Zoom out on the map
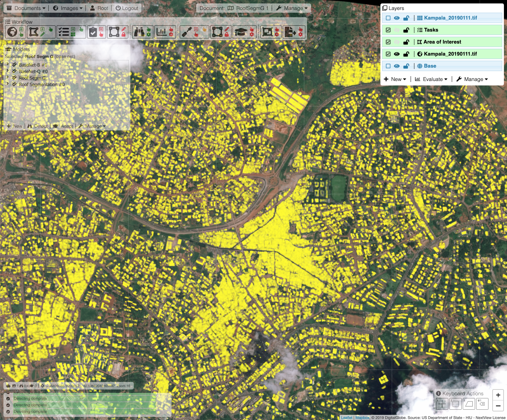Screen dimensions: 507x420 pyautogui.click(x=498, y=406)
